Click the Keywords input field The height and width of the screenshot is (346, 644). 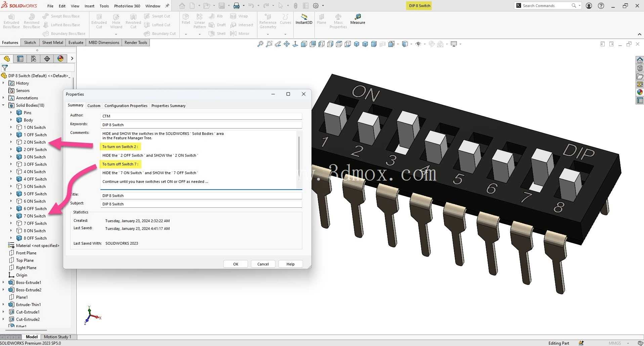(201, 125)
